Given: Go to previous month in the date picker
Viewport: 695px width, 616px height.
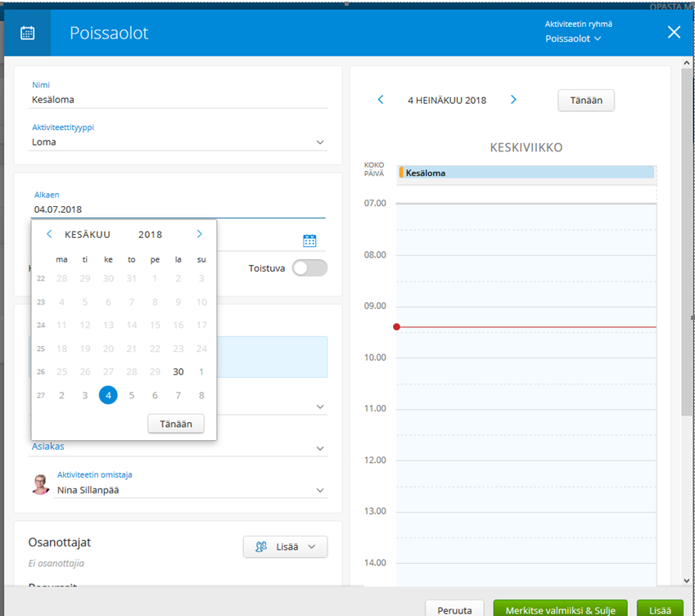Looking at the screenshot, I should click(x=49, y=234).
